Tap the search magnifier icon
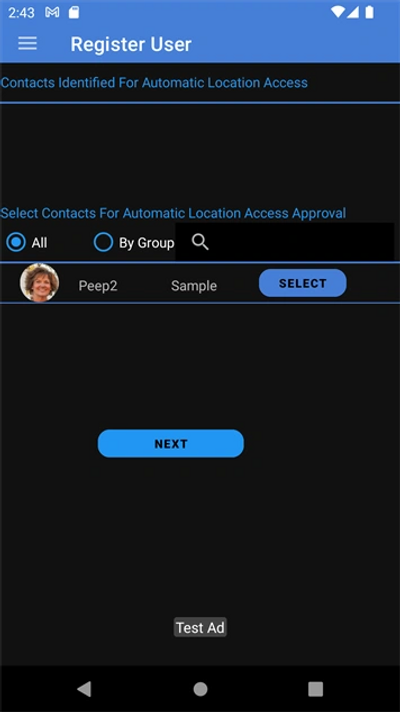Viewport: 400px width, 712px height. coord(200,242)
